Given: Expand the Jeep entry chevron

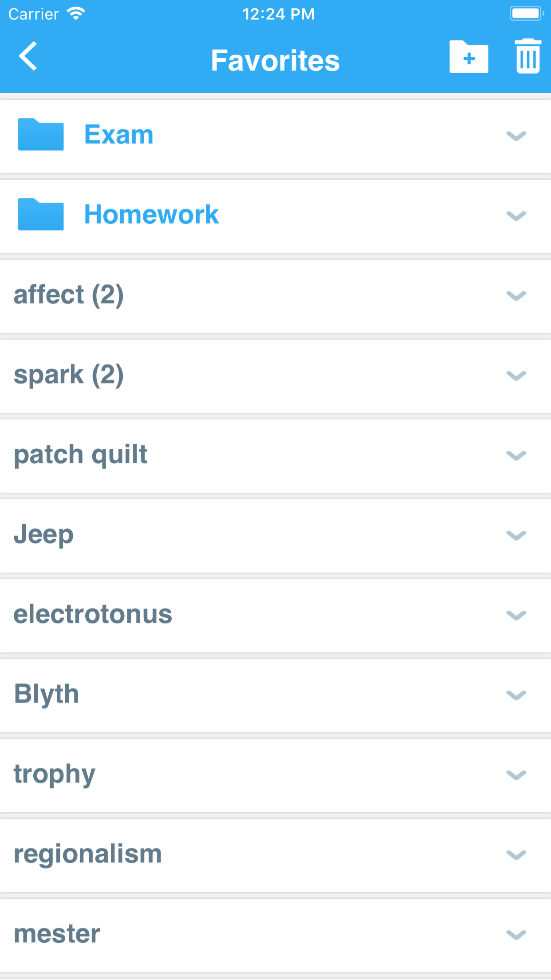Looking at the screenshot, I should pyautogui.click(x=516, y=535).
